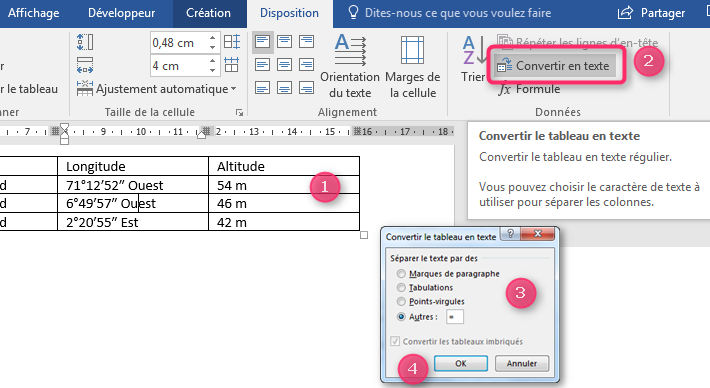Image resolution: width=710 pixels, height=388 pixels.
Task: Click Orientation du texte
Action: (350, 67)
